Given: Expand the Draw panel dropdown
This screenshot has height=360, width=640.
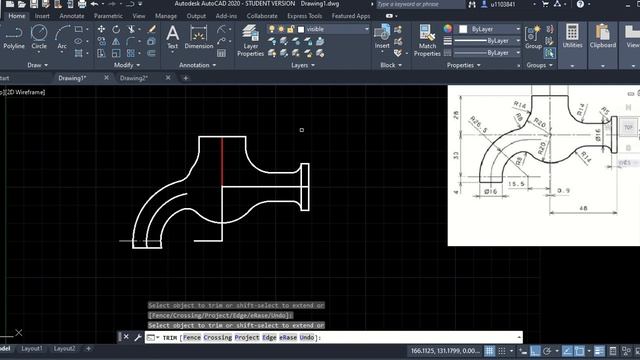Looking at the screenshot, I should tap(38, 65).
